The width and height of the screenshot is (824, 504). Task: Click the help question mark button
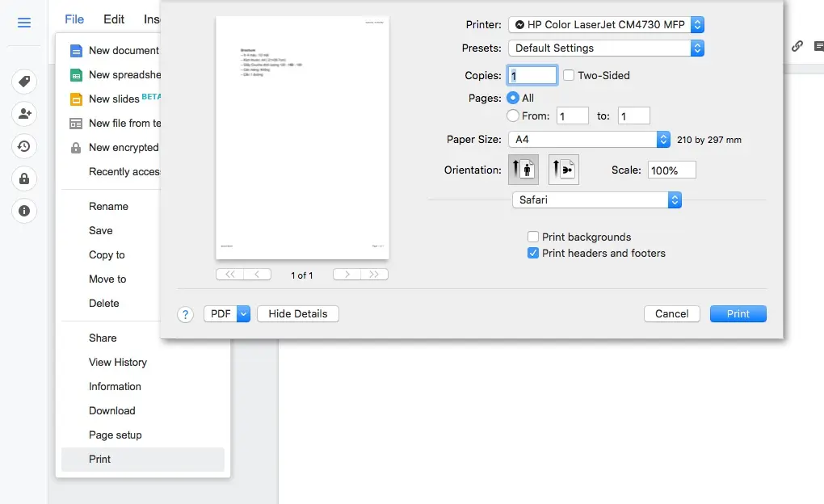click(x=186, y=315)
